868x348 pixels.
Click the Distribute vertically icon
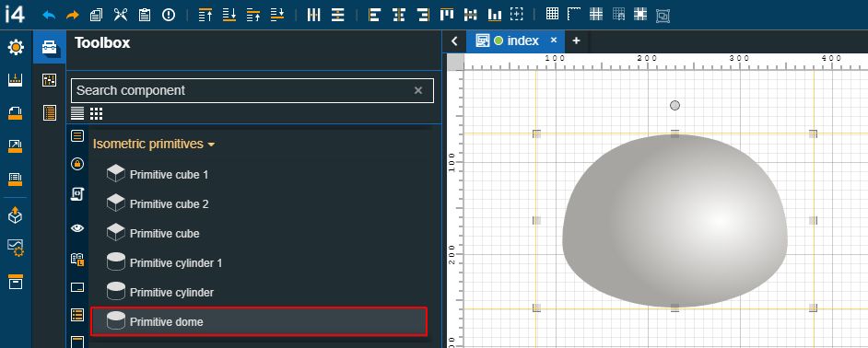(x=337, y=15)
